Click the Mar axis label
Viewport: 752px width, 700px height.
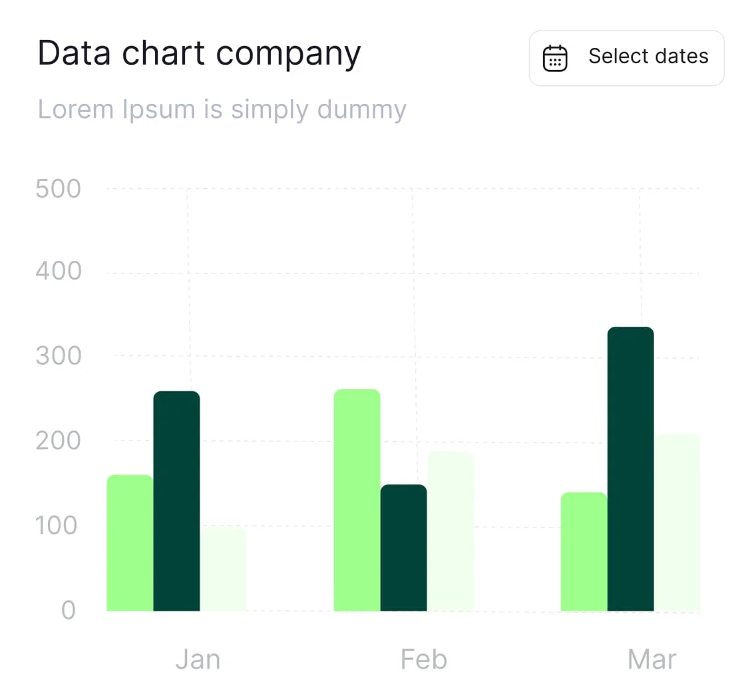point(652,659)
